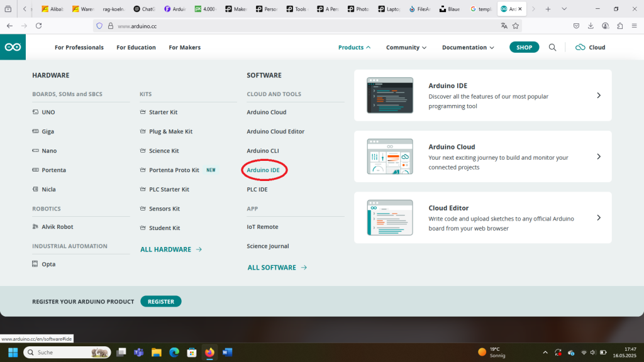Click the translate page icon
This screenshot has width=644, height=362.
tap(504, 26)
